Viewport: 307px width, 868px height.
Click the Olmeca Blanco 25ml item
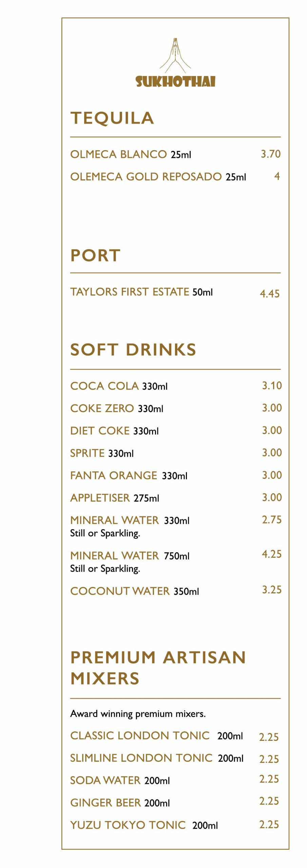131,154
